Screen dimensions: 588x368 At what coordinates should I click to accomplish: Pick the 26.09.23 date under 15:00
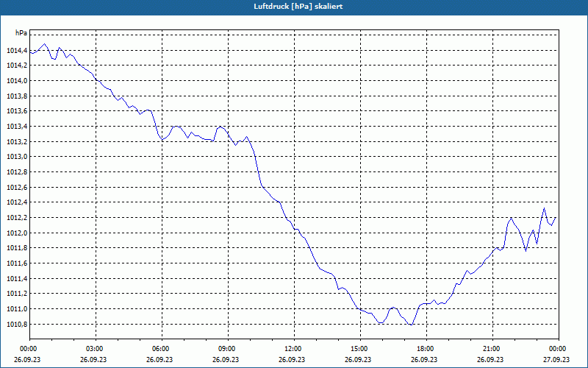point(358,359)
